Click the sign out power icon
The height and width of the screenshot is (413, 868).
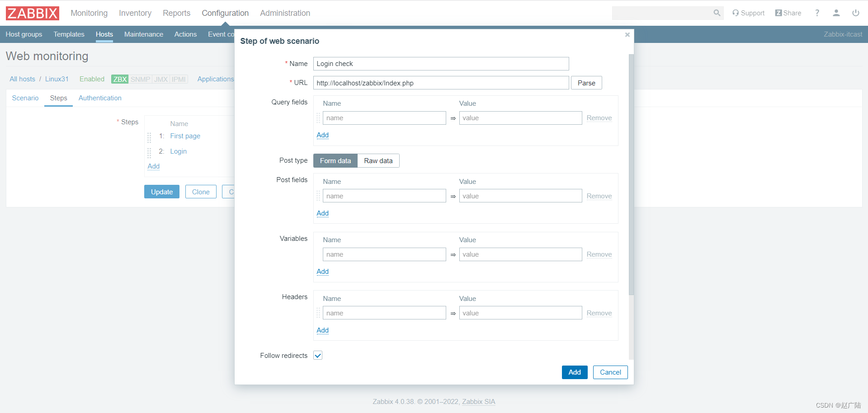(x=856, y=13)
